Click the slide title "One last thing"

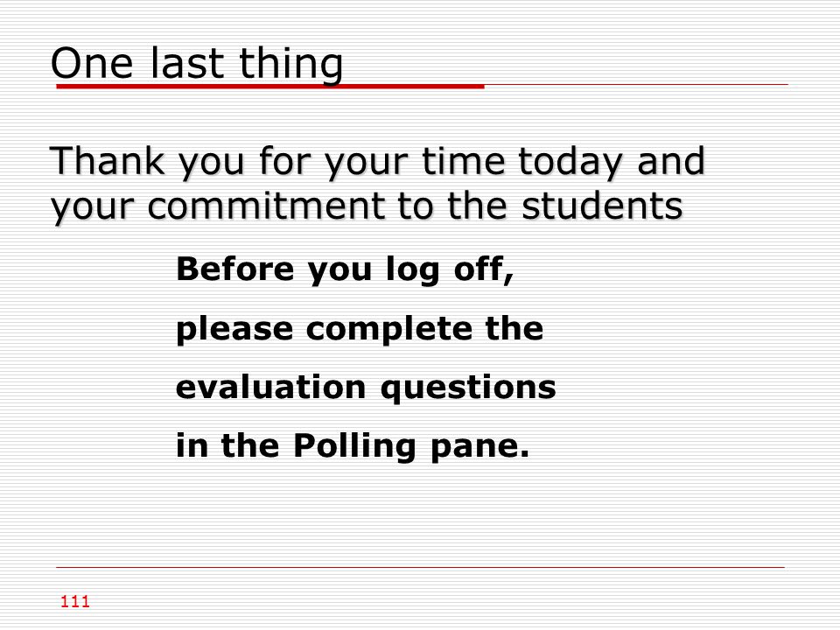click(197, 64)
